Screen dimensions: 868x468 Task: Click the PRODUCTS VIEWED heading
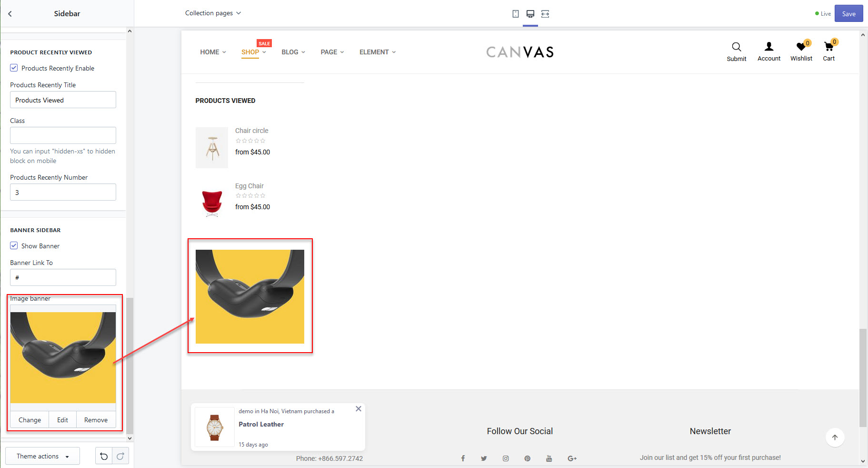pos(225,101)
